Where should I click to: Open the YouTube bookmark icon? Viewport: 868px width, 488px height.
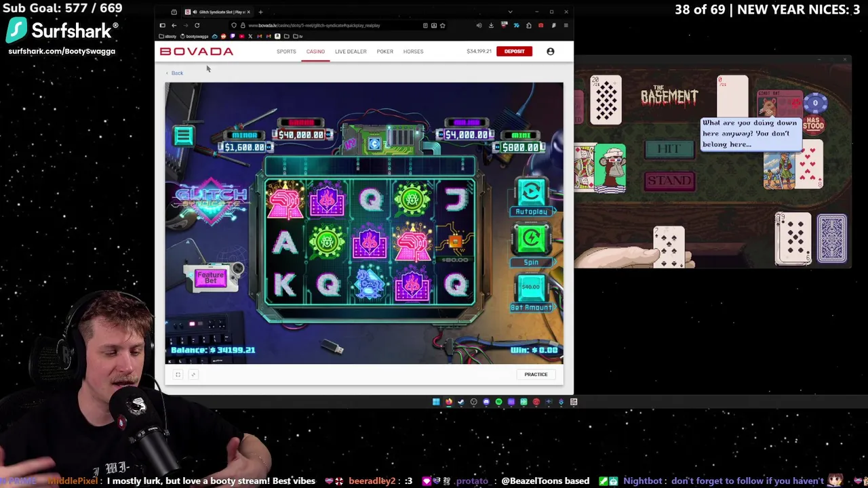241,37
